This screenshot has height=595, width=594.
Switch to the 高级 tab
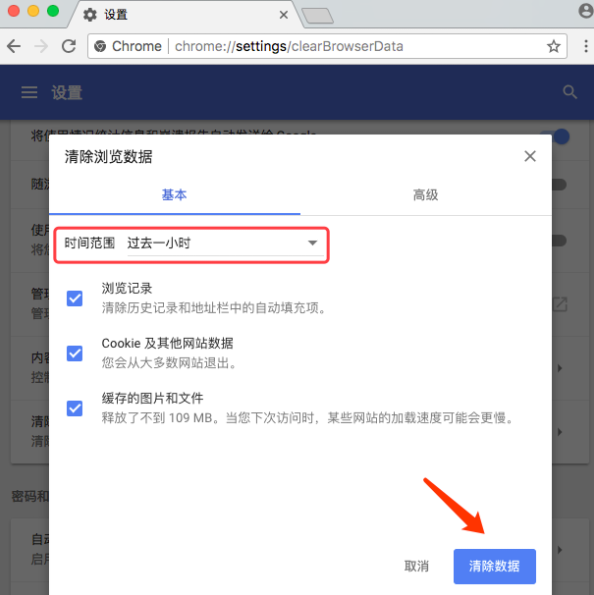coord(425,195)
